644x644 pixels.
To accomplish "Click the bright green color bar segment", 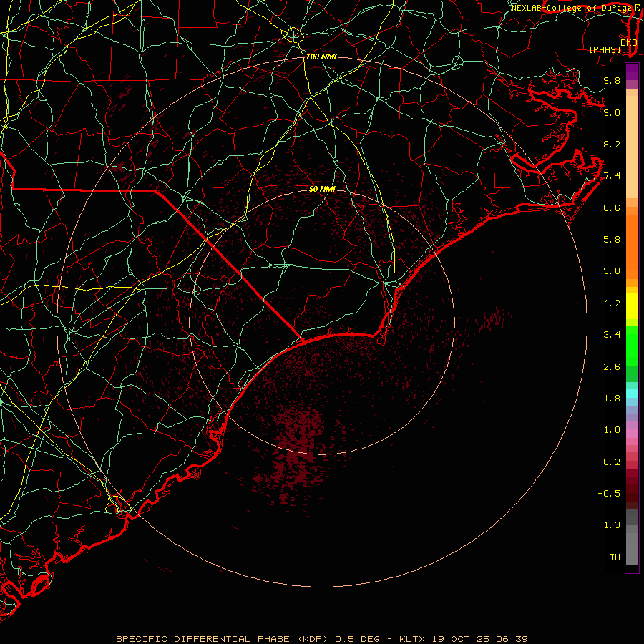I will (632, 346).
